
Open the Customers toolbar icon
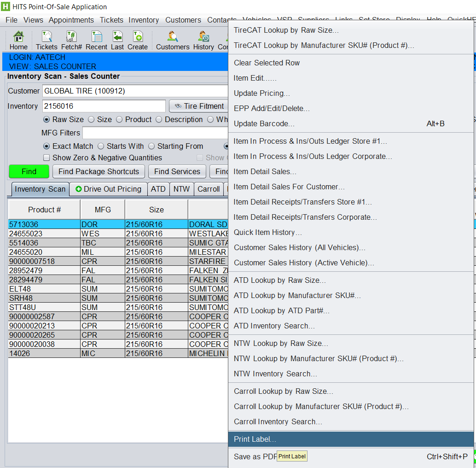coord(173,40)
